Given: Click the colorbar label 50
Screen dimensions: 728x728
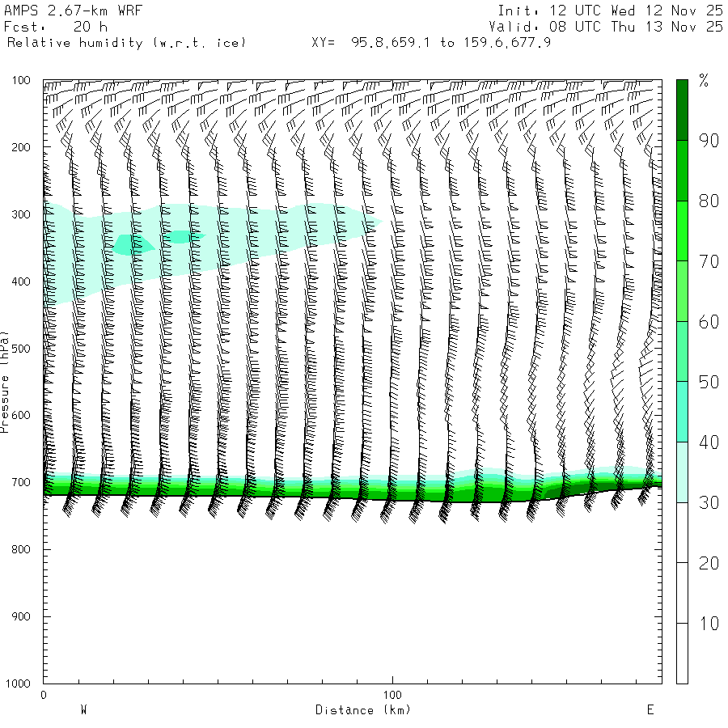Looking at the screenshot, I should click(709, 382).
